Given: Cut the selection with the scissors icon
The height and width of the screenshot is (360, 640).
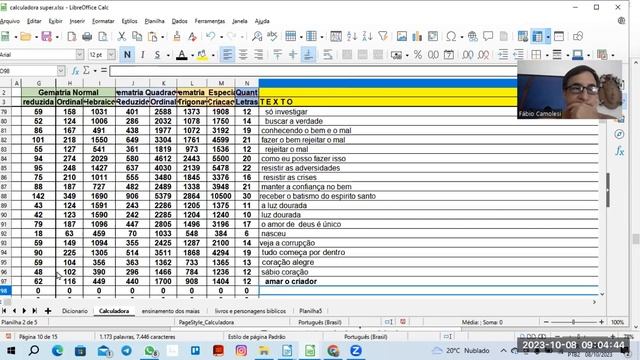Looking at the screenshot, I should [x=122, y=37].
